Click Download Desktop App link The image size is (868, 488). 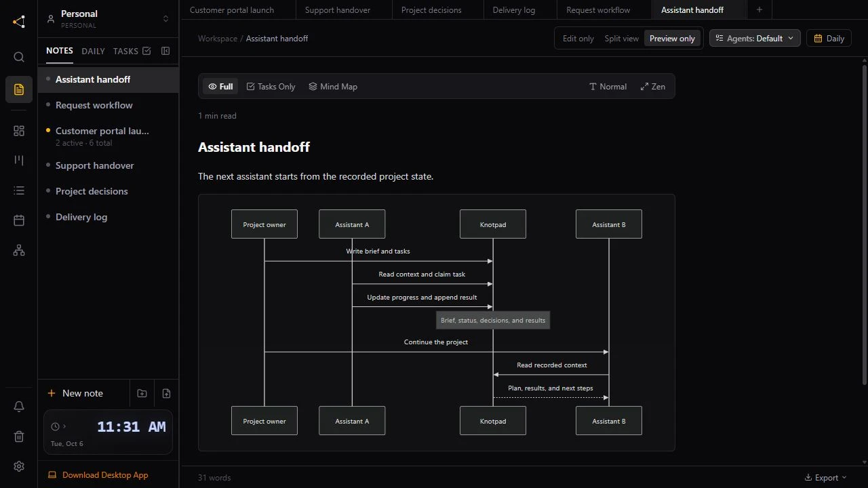point(98,475)
